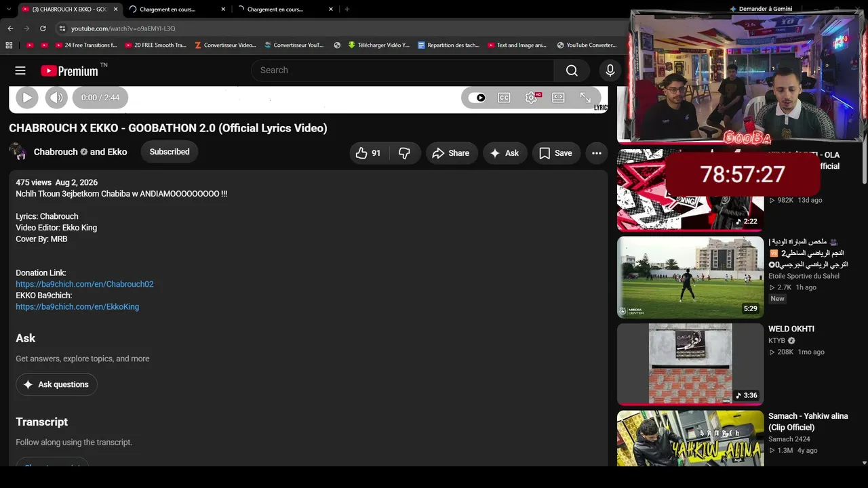Open the football match thumbnail (5:29)

690,277
